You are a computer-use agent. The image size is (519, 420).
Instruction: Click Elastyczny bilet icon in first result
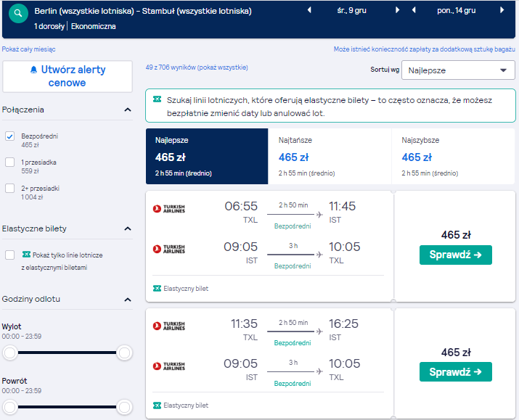tap(157, 289)
